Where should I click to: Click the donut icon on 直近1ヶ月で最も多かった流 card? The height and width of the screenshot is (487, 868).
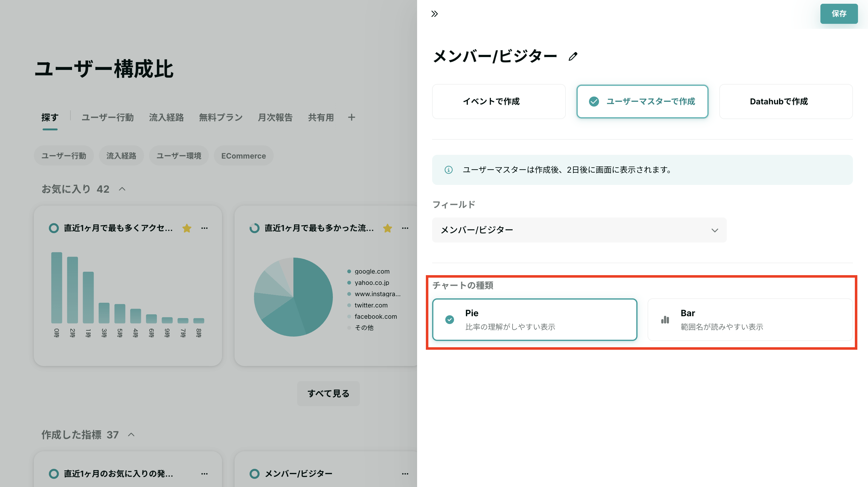pyautogui.click(x=254, y=228)
